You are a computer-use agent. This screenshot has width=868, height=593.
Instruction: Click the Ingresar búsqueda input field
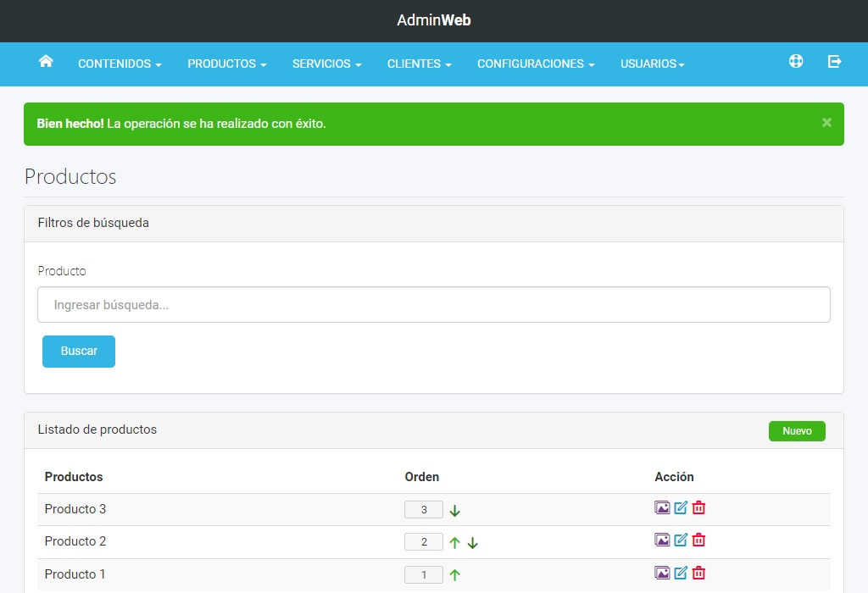tap(434, 304)
